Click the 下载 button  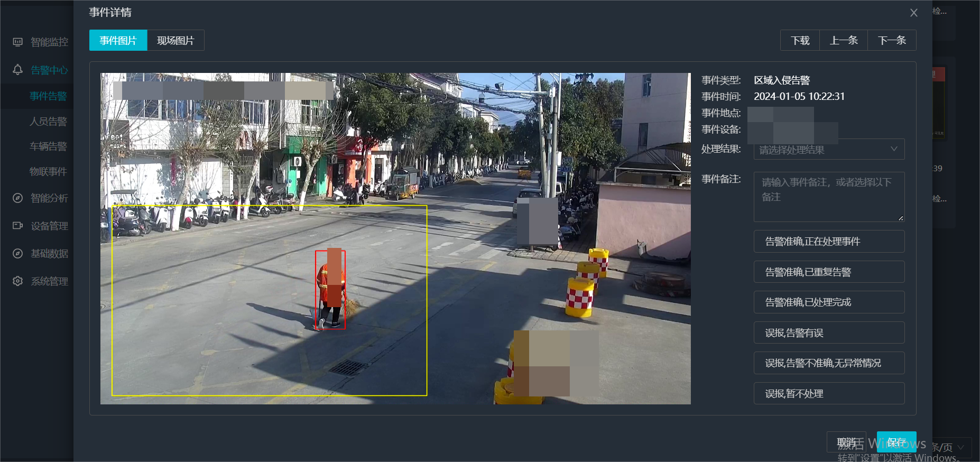click(800, 41)
